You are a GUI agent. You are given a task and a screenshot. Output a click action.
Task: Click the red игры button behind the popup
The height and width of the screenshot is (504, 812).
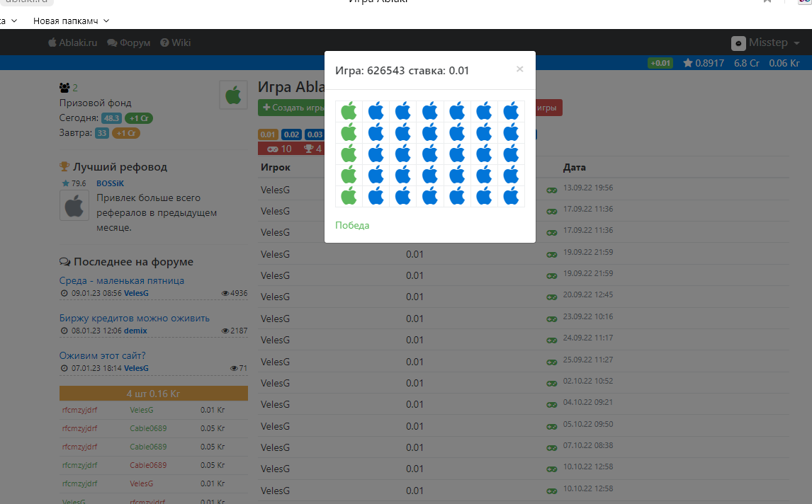(548, 108)
